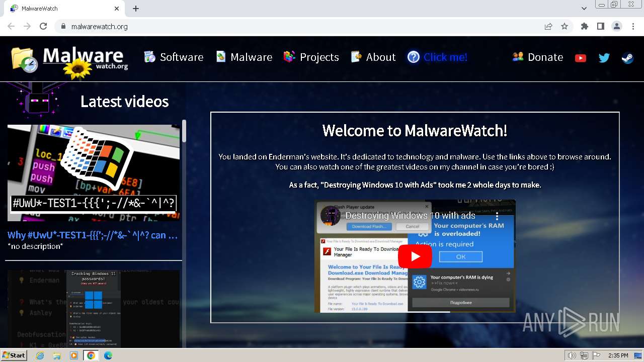The height and width of the screenshot is (362, 644).
Task: Select the MalwareWatch tab
Action: point(65,9)
